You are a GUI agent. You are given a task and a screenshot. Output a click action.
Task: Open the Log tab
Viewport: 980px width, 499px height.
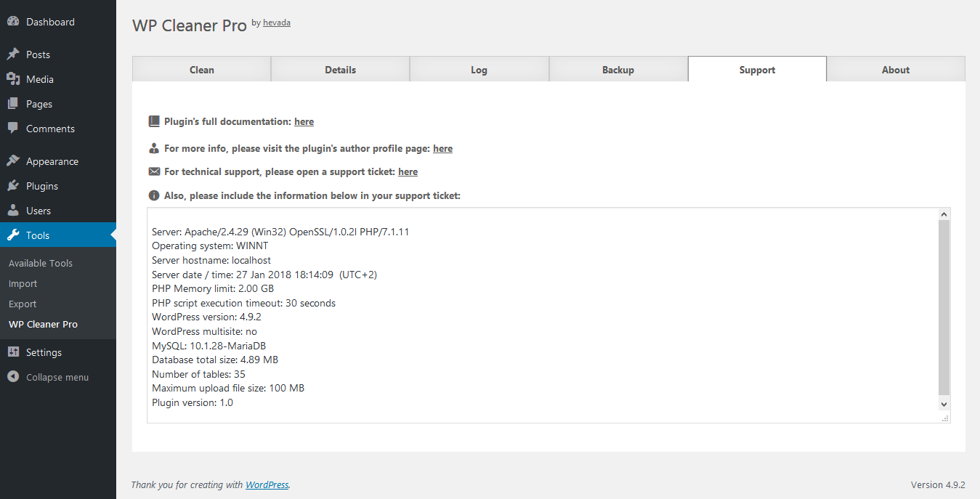(479, 69)
